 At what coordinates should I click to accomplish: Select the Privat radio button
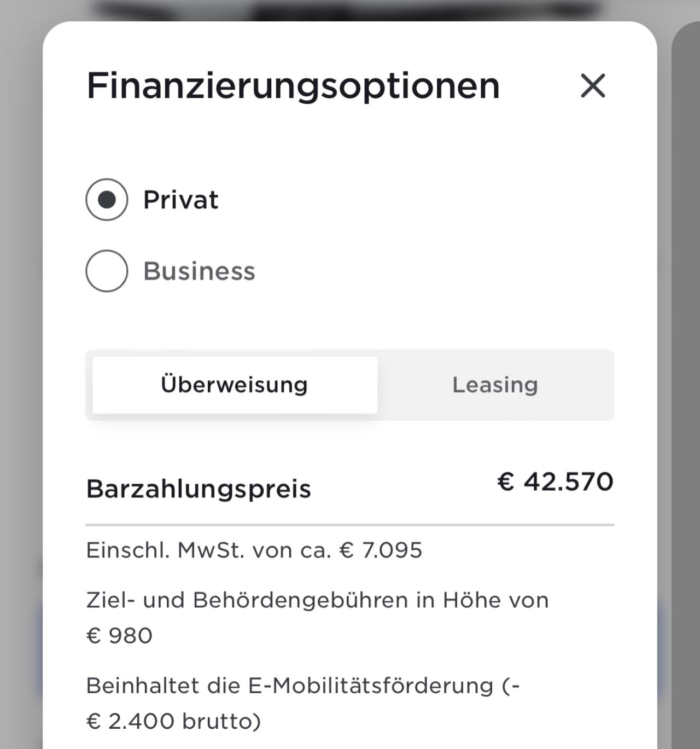tap(107, 200)
